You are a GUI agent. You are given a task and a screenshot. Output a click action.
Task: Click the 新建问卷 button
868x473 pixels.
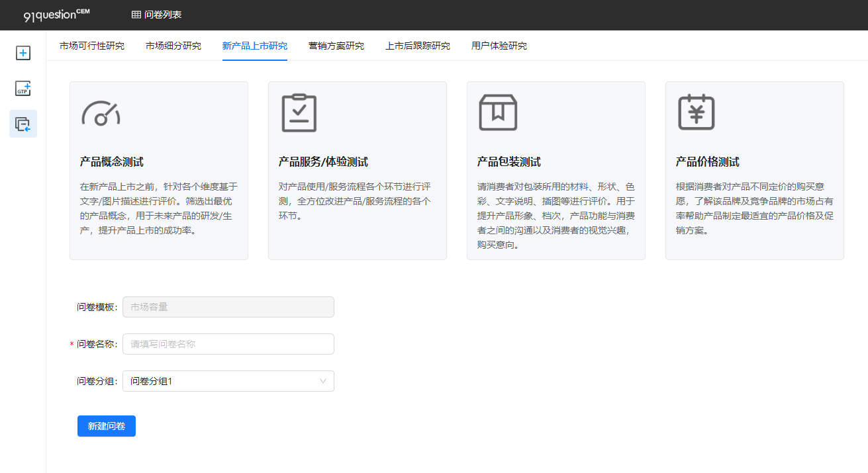[x=107, y=426]
